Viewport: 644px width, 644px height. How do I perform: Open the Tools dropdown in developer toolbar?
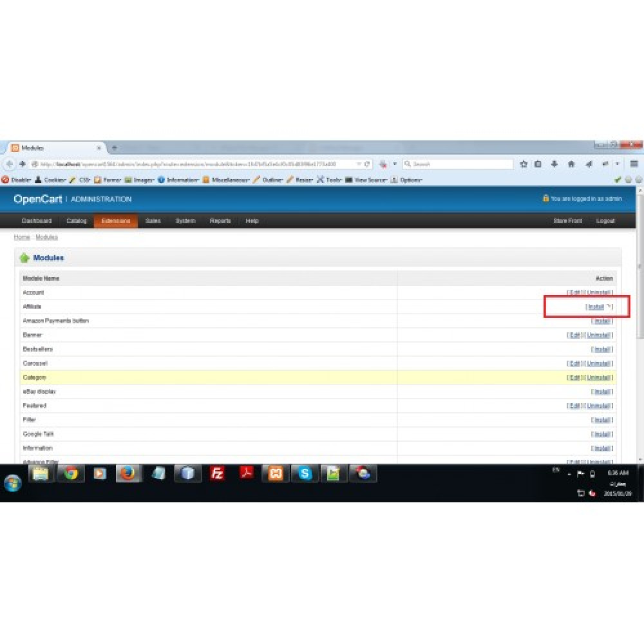click(x=329, y=180)
